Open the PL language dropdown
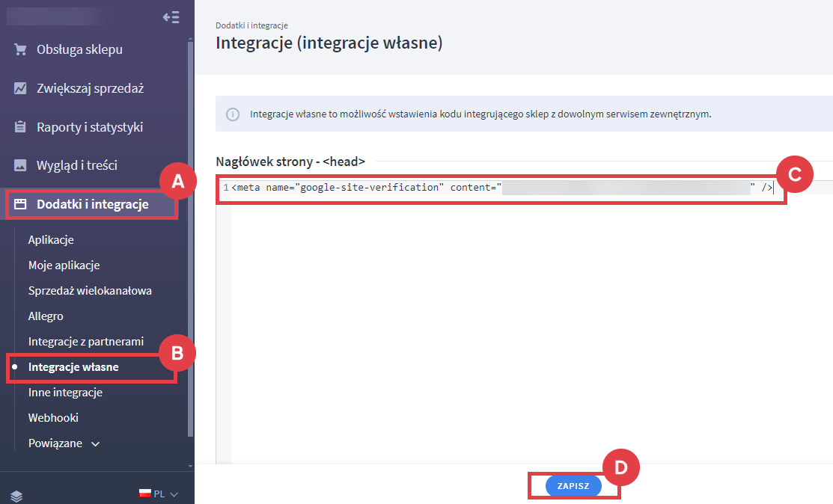 tap(159, 494)
